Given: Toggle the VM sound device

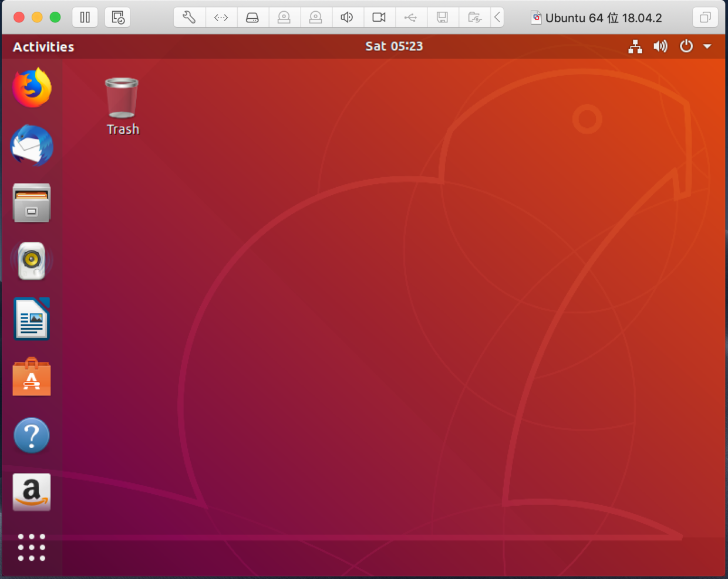Looking at the screenshot, I should (x=348, y=18).
